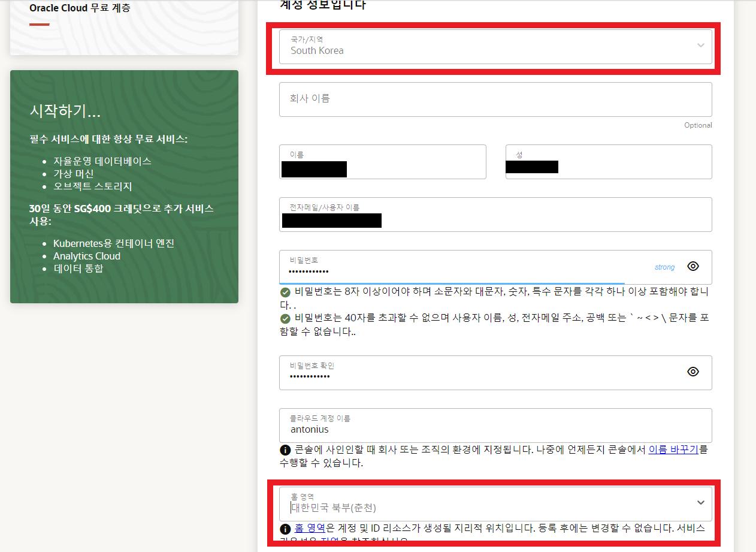Click 가상 머신 list item
756x552 pixels.
[74, 174]
